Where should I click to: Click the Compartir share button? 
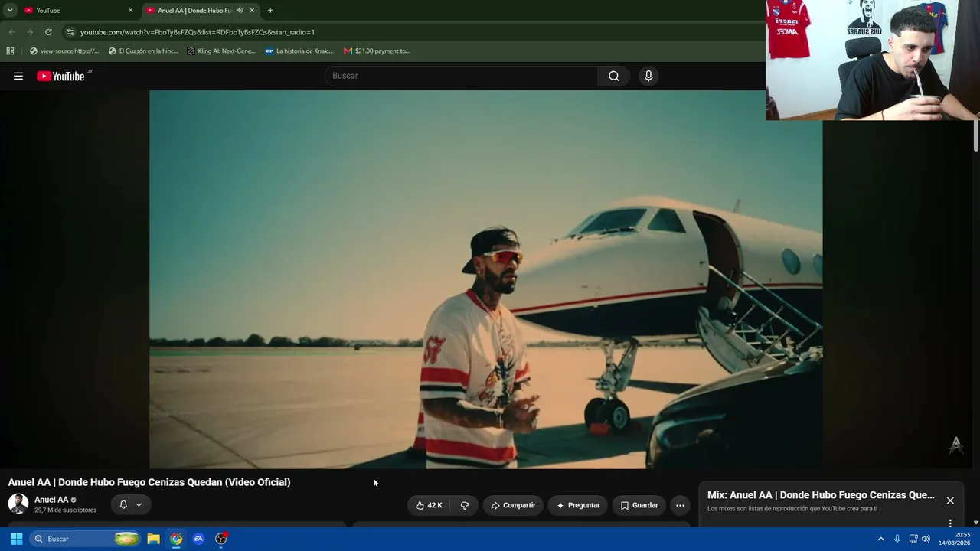pyautogui.click(x=513, y=505)
